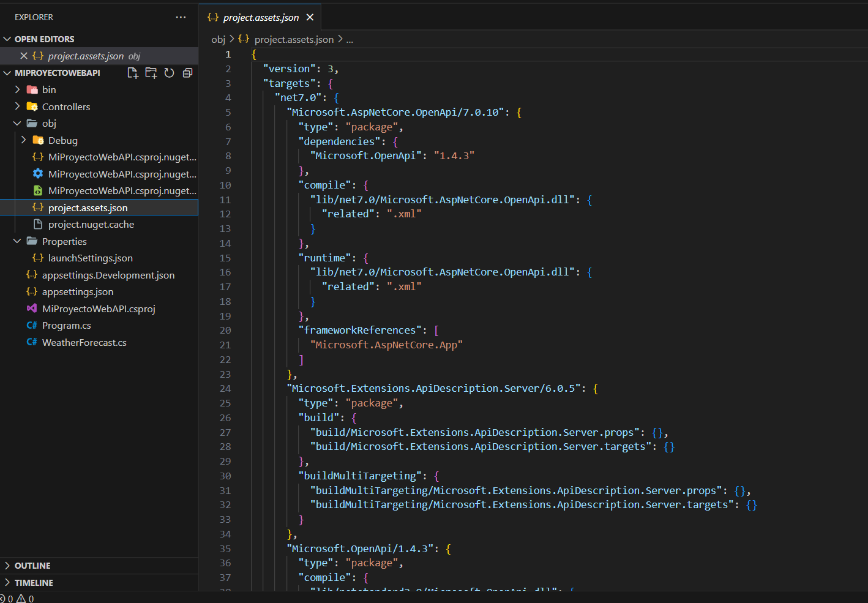
Task: Open project.nuget.cache file
Action: point(91,224)
